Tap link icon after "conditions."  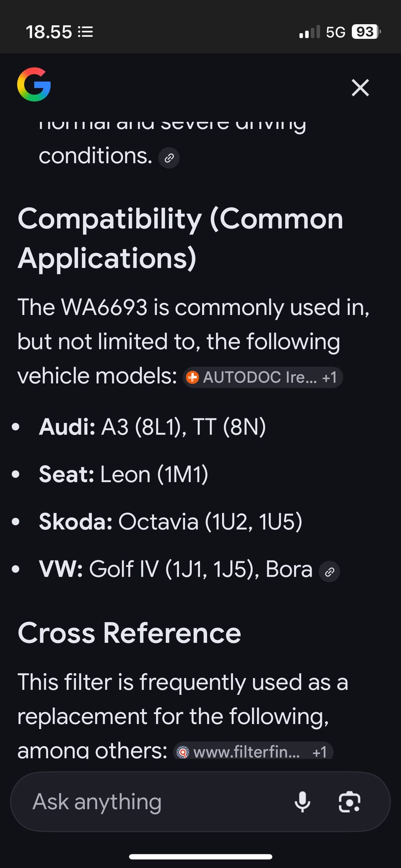[169, 158]
